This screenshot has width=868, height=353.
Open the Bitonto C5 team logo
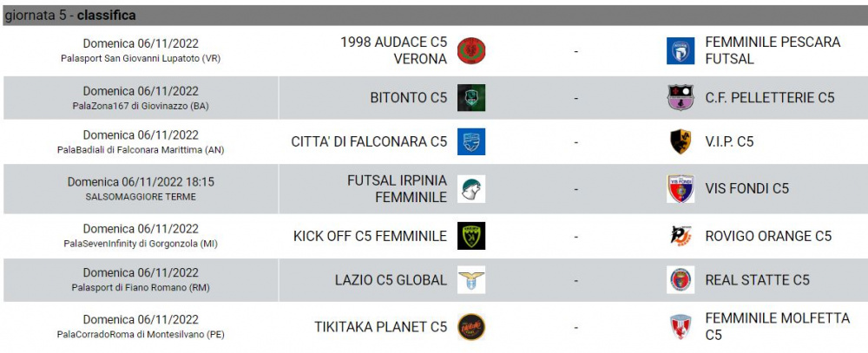click(471, 98)
